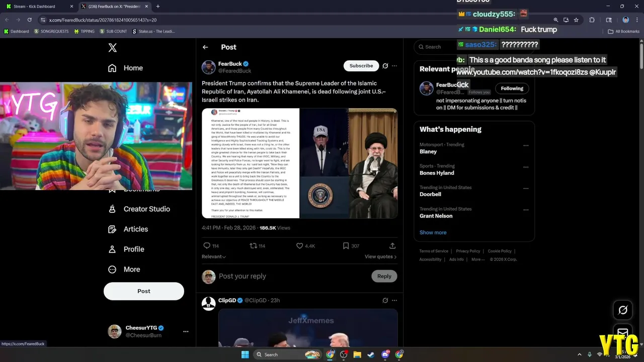Image resolution: width=644 pixels, height=362 pixels.
Task: Go to Home in X sidebar
Action: pyautogui.click(x=126, y=68)
